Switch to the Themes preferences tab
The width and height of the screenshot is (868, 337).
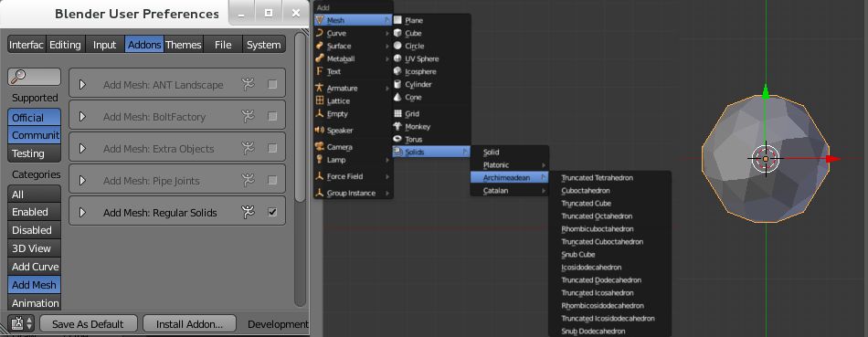click(x=184, y=45)
